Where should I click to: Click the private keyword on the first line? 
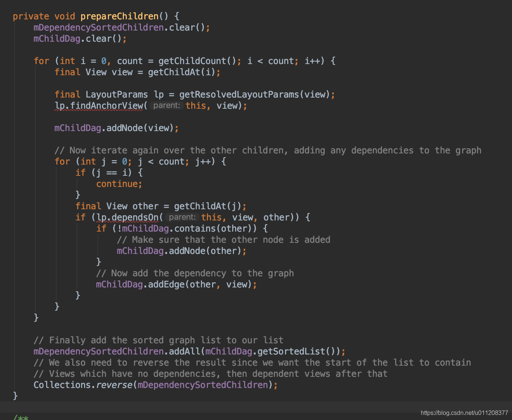point(31,16)
